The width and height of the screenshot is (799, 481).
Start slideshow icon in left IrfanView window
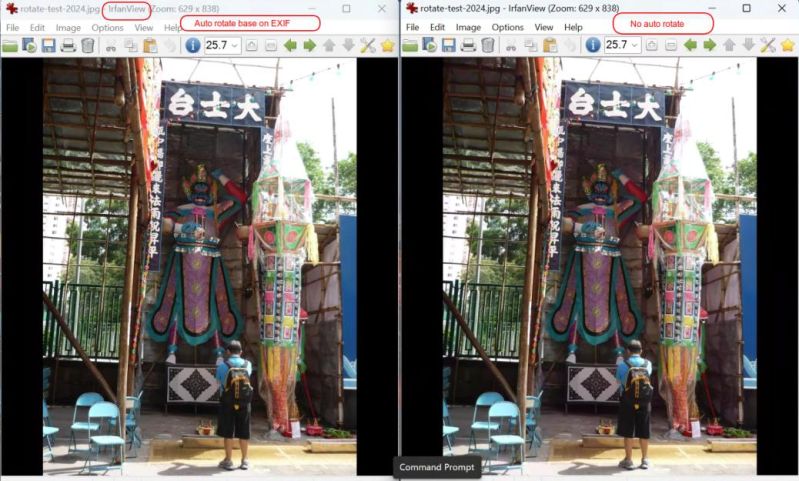click(x=29, y=46)
